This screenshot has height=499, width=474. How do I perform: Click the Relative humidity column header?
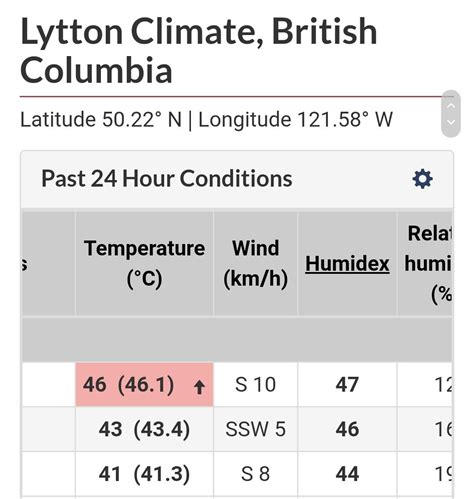coord(425,263)
